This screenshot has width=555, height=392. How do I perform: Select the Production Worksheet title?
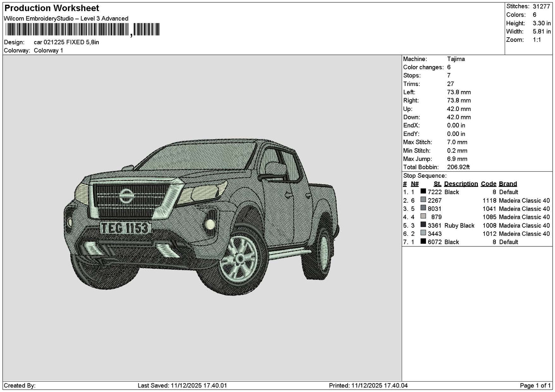[51, 8]
